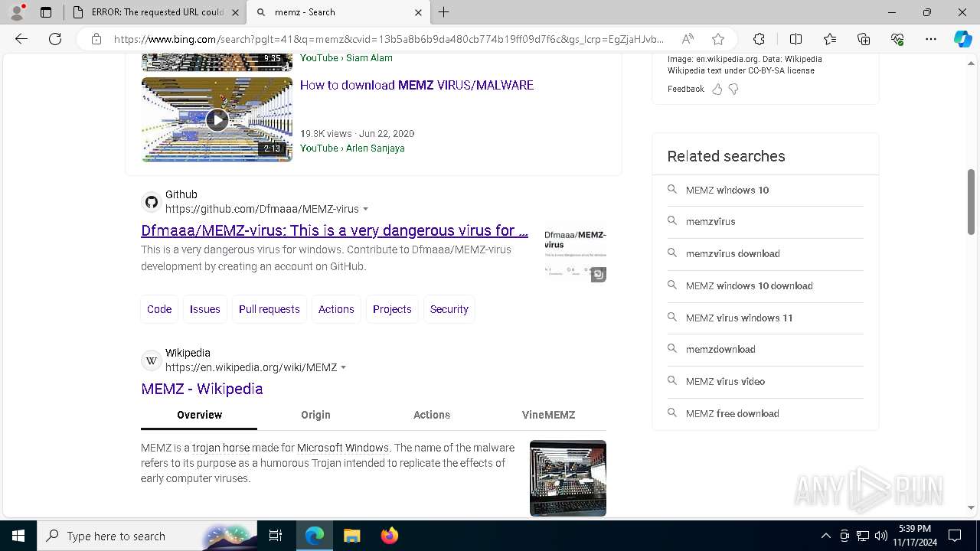
Task: Open the notification center icon
Action: coord(955,536)
